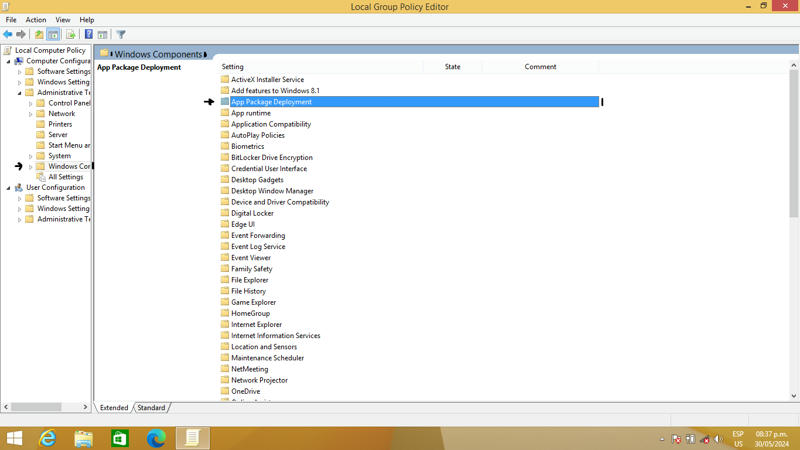Toggle the Show/Hide Console Tree icon
The width and height of the screenshot is (800, 450).
(x=53, y=34)
